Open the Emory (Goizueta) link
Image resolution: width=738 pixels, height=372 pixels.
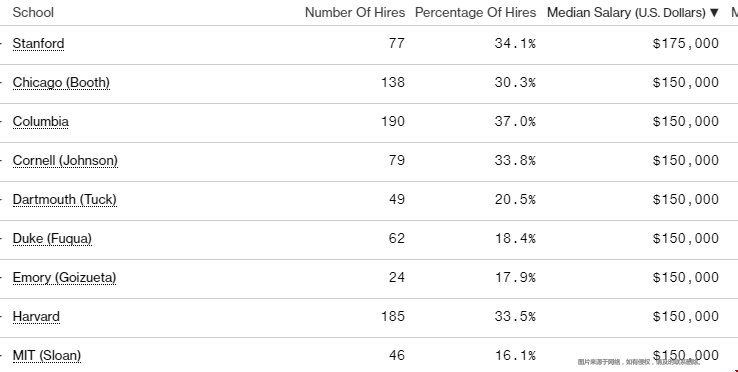(x=64, y=278)
